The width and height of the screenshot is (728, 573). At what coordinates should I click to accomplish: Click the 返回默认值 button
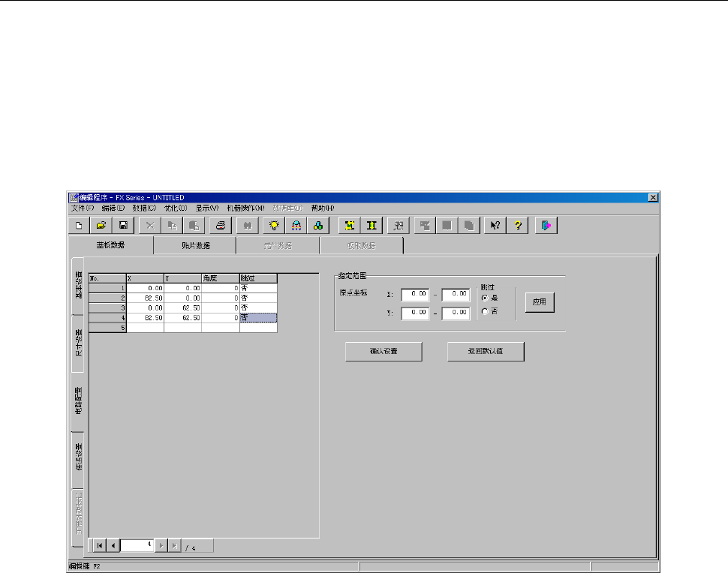(x=486, y=351)
